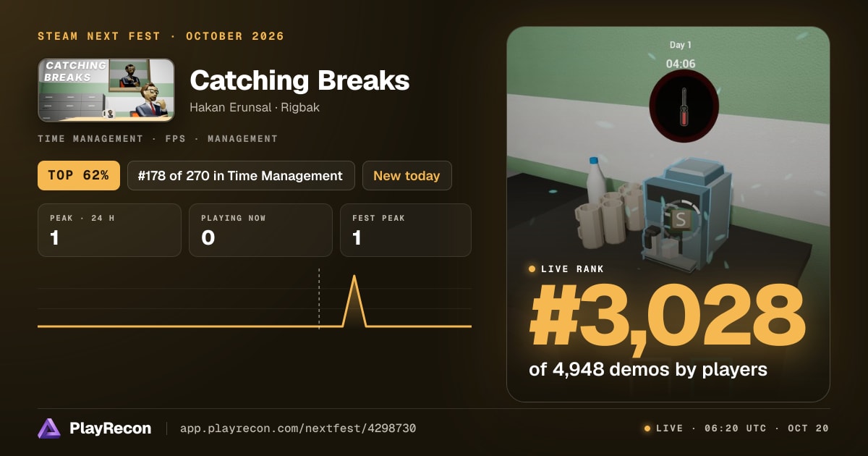Click the TOP 62% badge
Viewport: 868px width, 456px height.
pyautogui.click(x=79, y=176)
